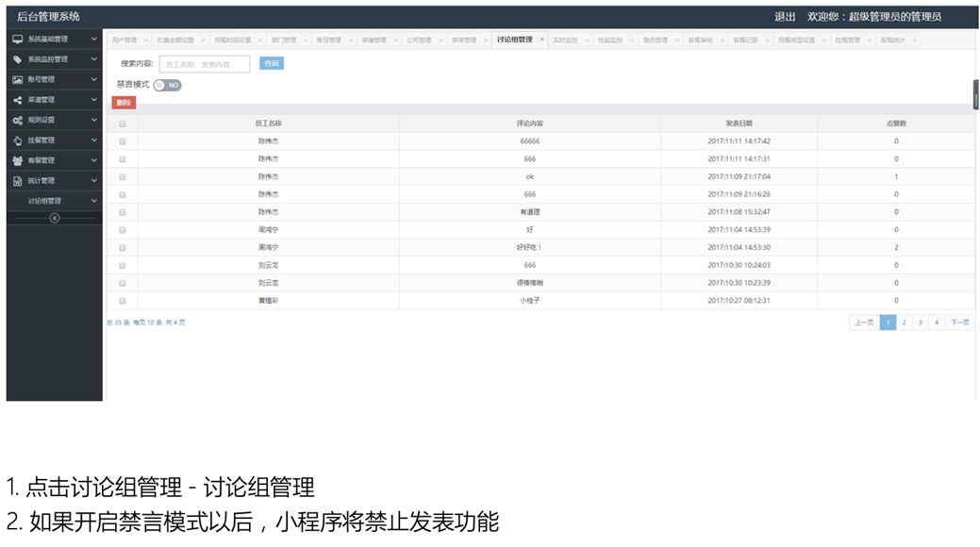Expand the 讨论组管理 sidebar chevron
Viewport: 980px width, 547px height.
(x=93, y=201)
